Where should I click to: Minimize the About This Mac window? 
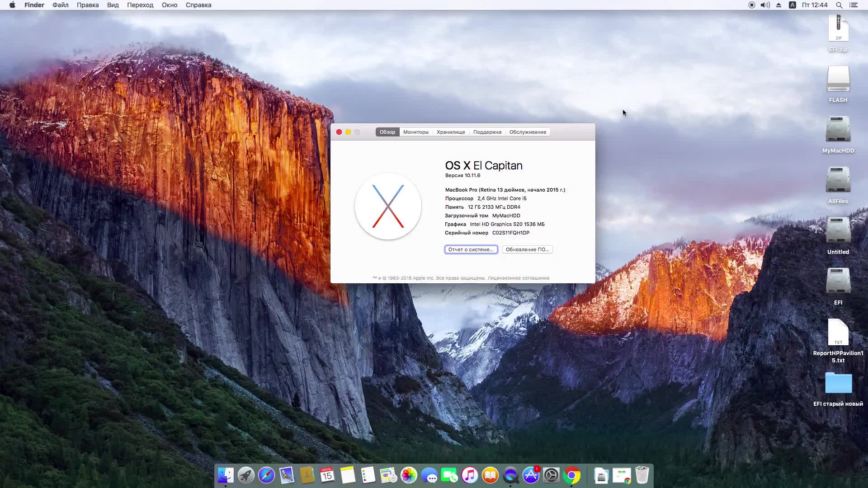pyautogui.click(x=348, y=132)
